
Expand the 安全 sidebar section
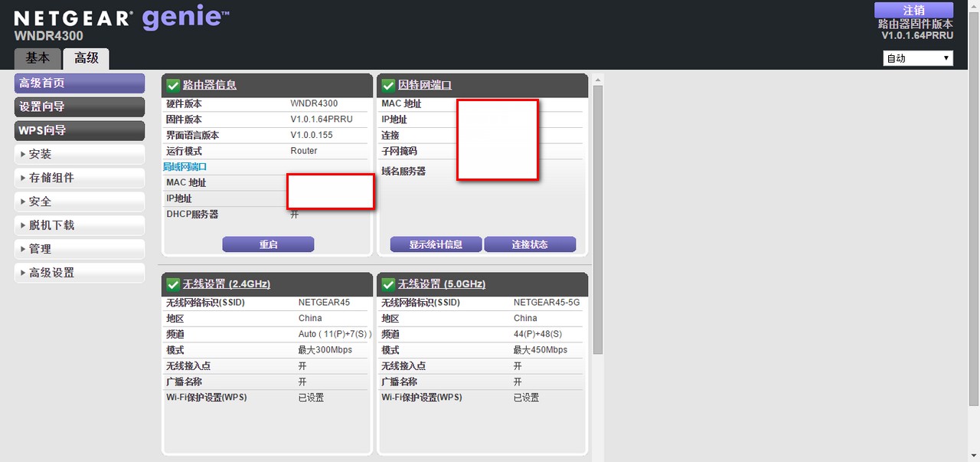[80, 202]
